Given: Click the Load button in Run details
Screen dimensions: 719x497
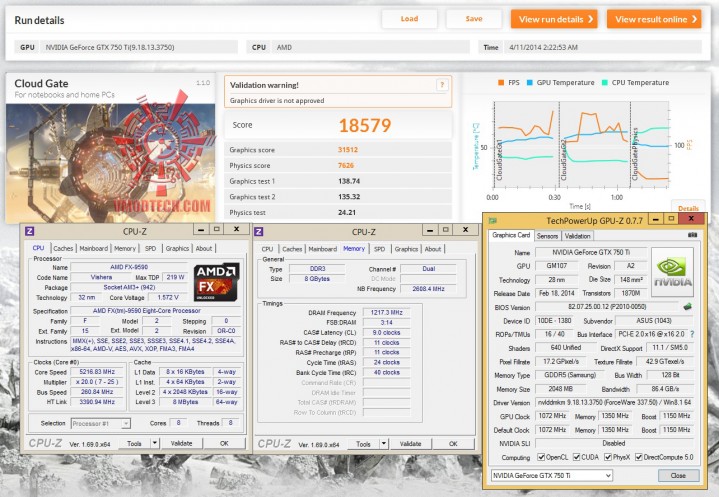Looking at the screenshot, I should pos(409,19).
